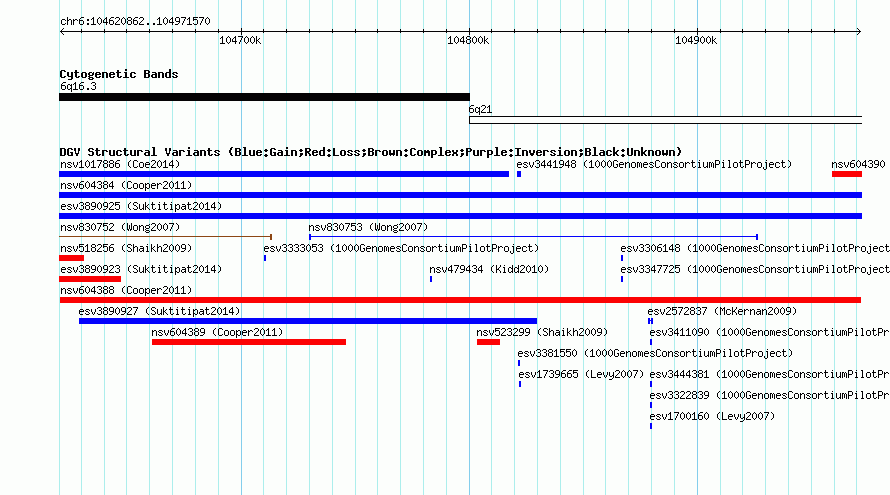Click the DGV Structural Variants track title

371,152
